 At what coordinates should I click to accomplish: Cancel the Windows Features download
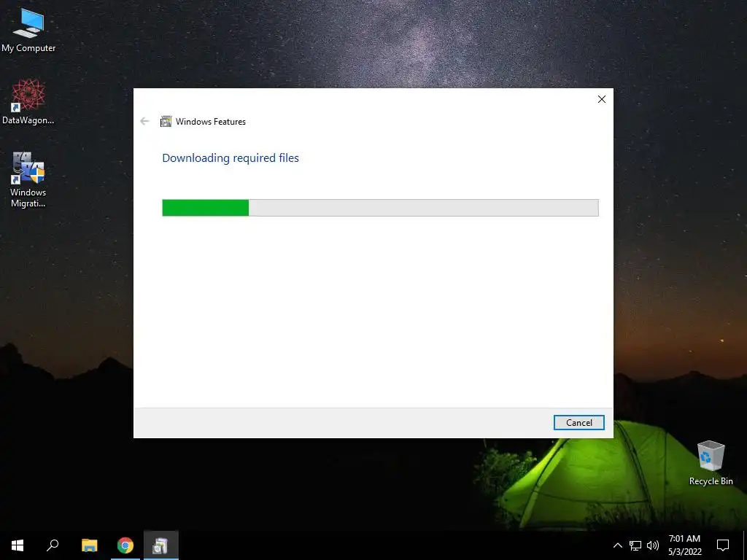pyautogui.click(x=578, y=422)
